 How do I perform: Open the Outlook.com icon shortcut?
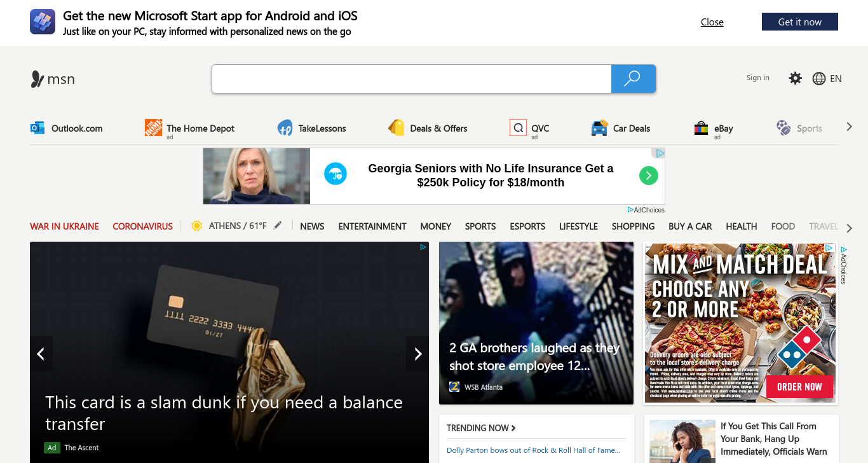coord(37,128)
